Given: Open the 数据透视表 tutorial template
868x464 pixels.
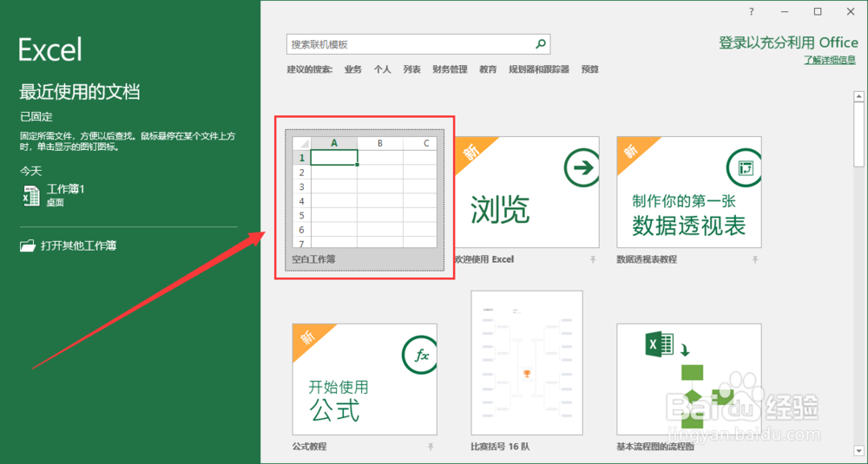Looking at the screenshot, I should tap(689, 192).
